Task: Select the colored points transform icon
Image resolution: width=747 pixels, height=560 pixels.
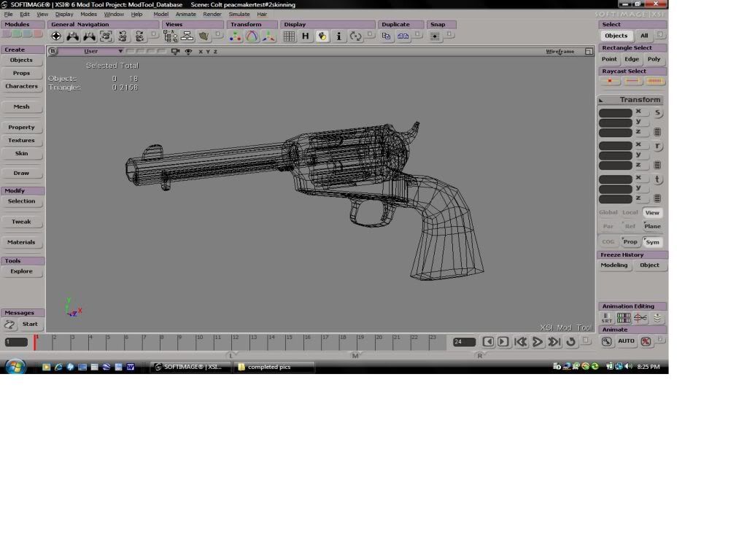Action: (236, 36)
